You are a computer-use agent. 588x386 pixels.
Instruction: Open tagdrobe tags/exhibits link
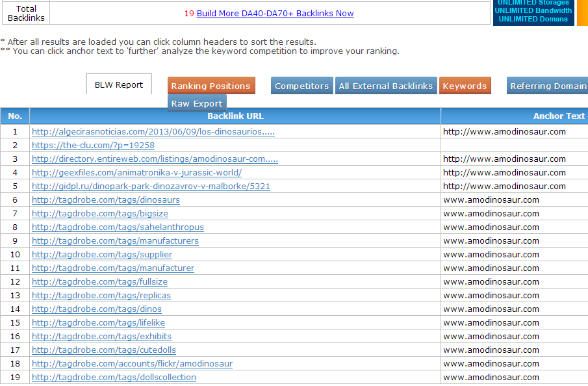101,336
